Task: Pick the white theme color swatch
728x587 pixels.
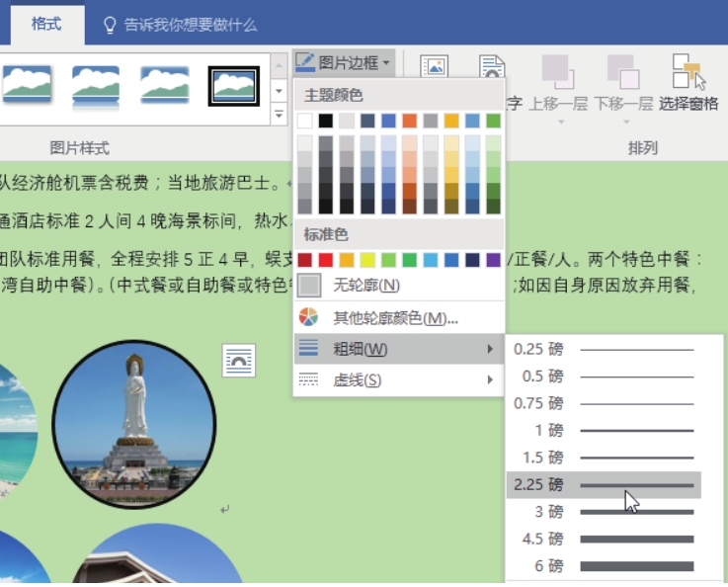Action: coord(304,121)
